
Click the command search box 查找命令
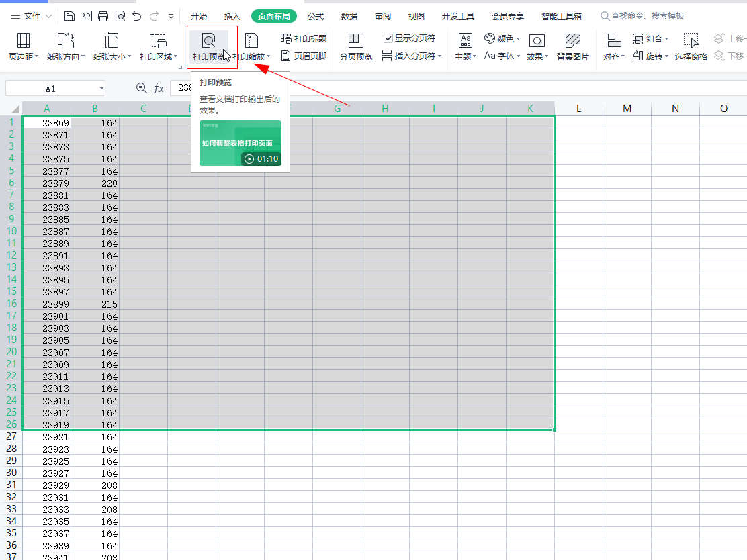tap(647, 16)
